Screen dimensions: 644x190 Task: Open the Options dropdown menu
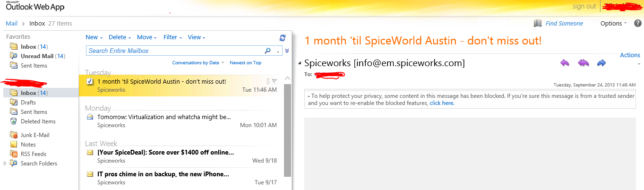coord(613,23)
